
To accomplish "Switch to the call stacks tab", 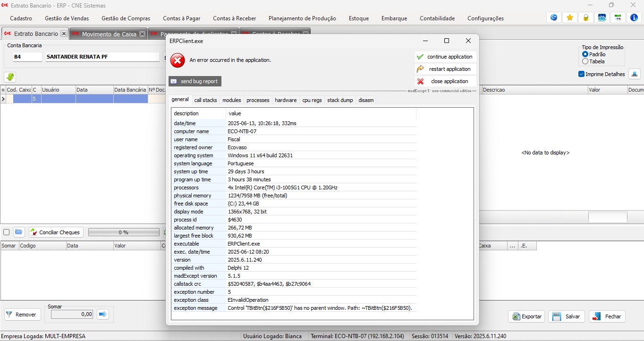I will [205, 100].
